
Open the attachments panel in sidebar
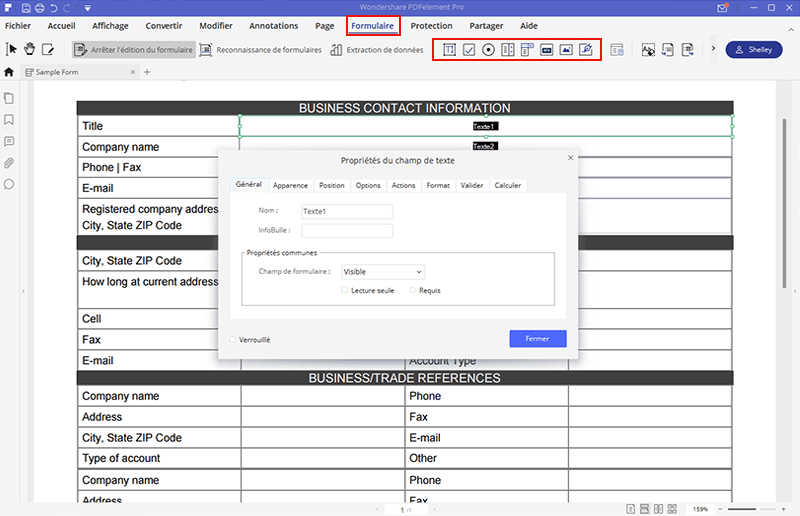tap(9, 162)
